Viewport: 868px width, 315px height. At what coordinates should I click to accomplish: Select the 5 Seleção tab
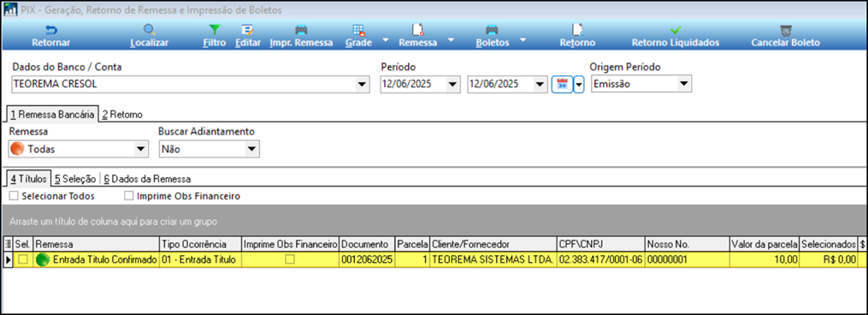75,179
